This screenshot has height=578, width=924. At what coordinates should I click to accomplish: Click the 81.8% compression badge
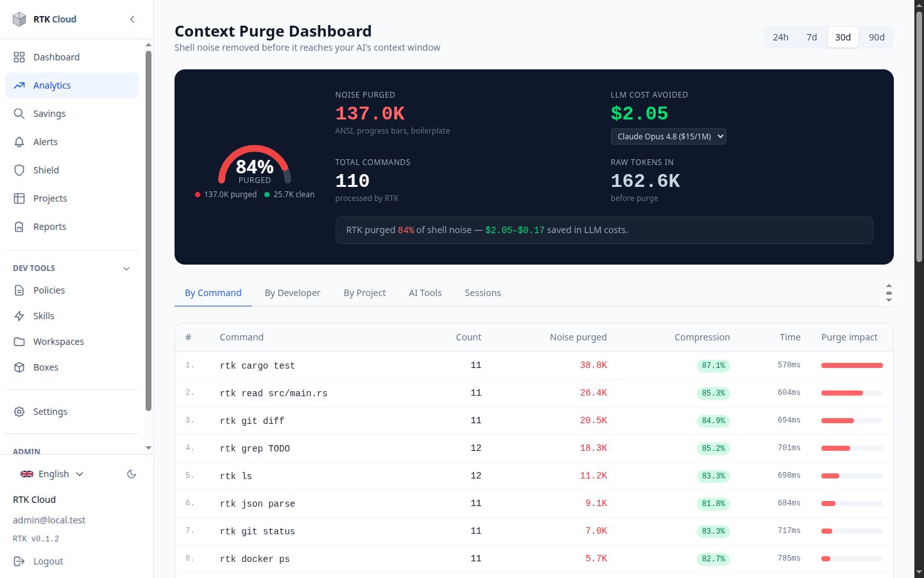point(714,504)
